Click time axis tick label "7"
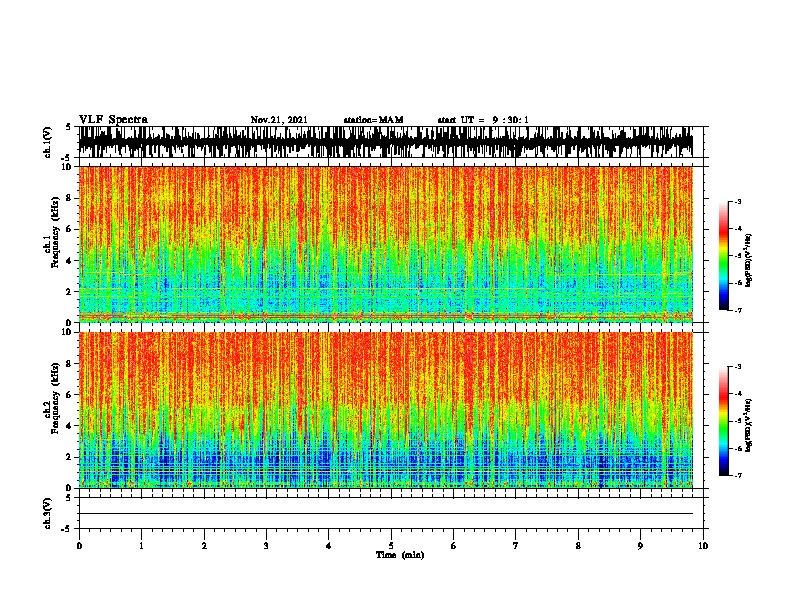Viewport: 792px width, 612px height. coord(516,546)
